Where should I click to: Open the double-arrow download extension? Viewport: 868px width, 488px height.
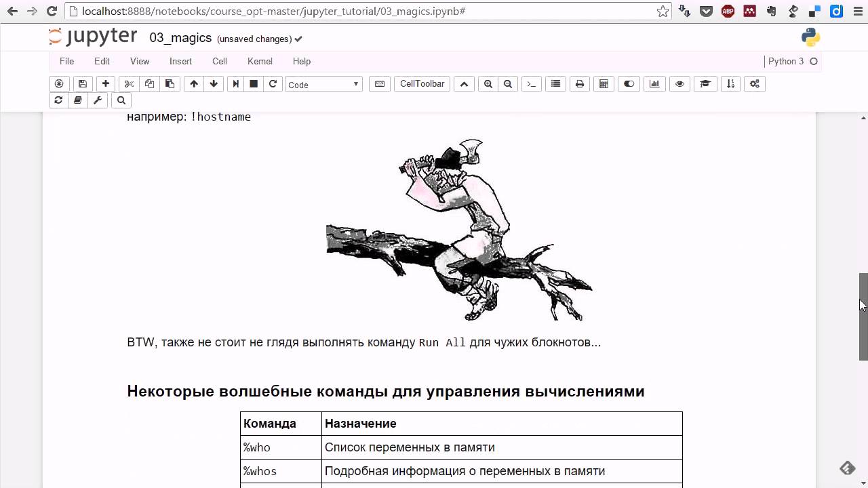click(685, 11)
